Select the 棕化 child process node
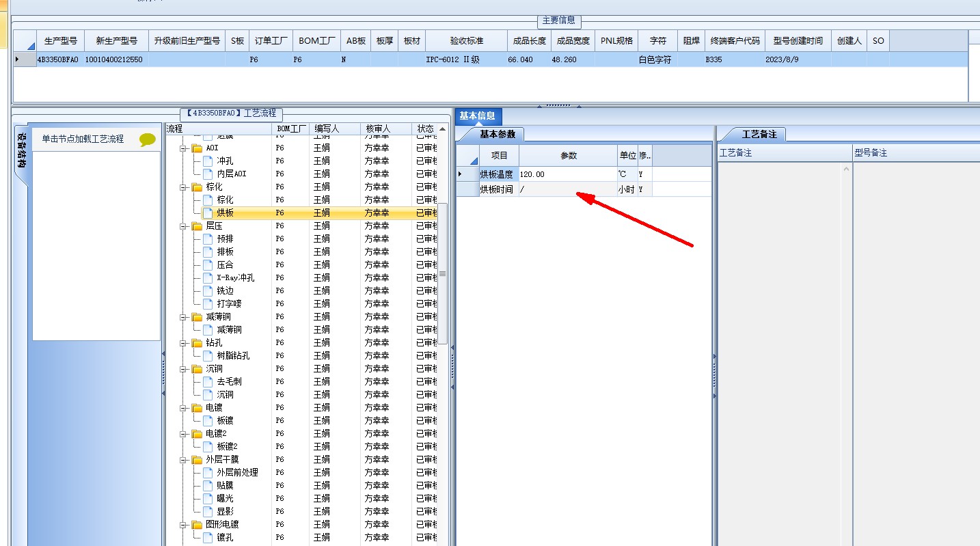The width and height of the screenshot is (980, 546). [x=225, y=200]
